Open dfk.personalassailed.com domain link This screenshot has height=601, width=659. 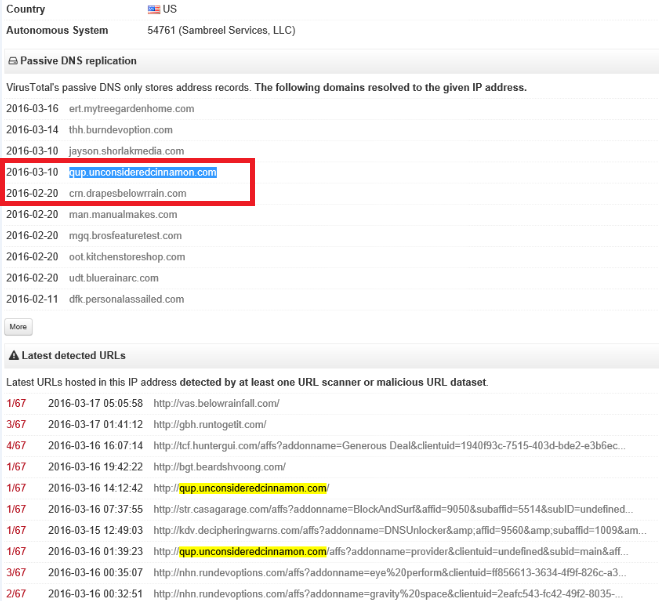coord(127,299)
